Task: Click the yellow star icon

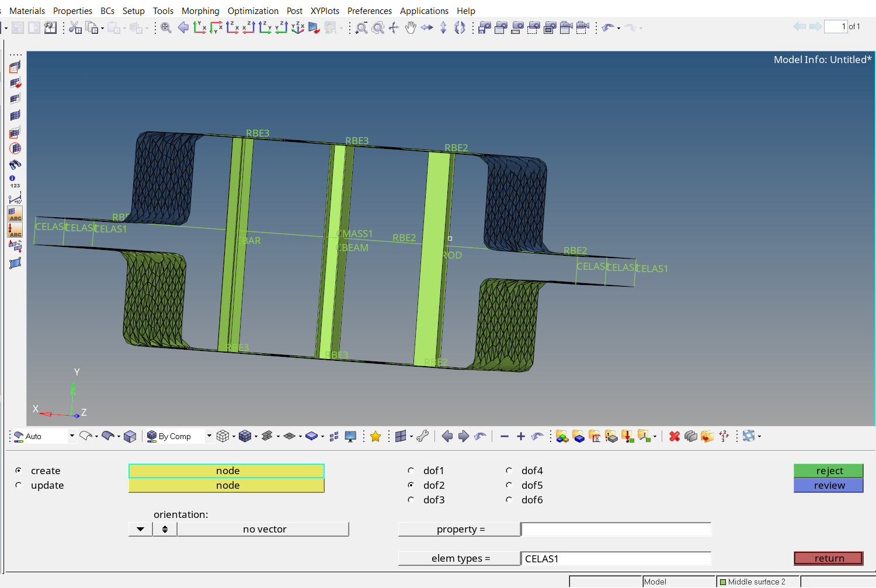Action: [376, 436]
